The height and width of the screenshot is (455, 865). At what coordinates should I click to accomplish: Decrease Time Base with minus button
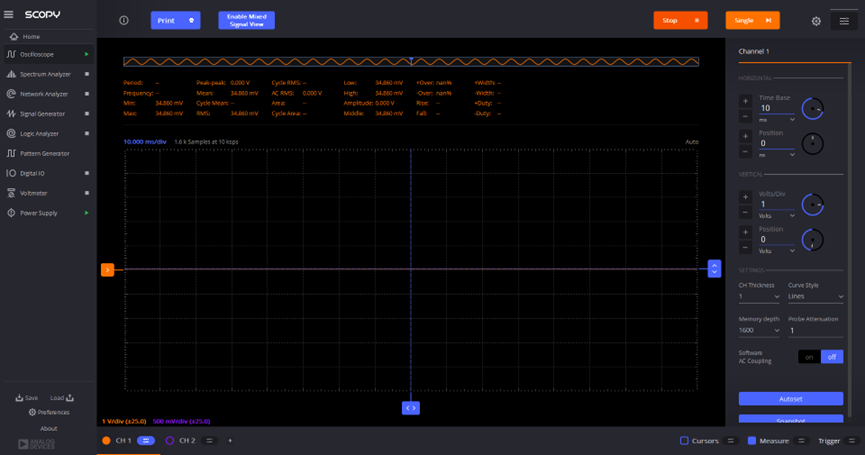[745, 116]
